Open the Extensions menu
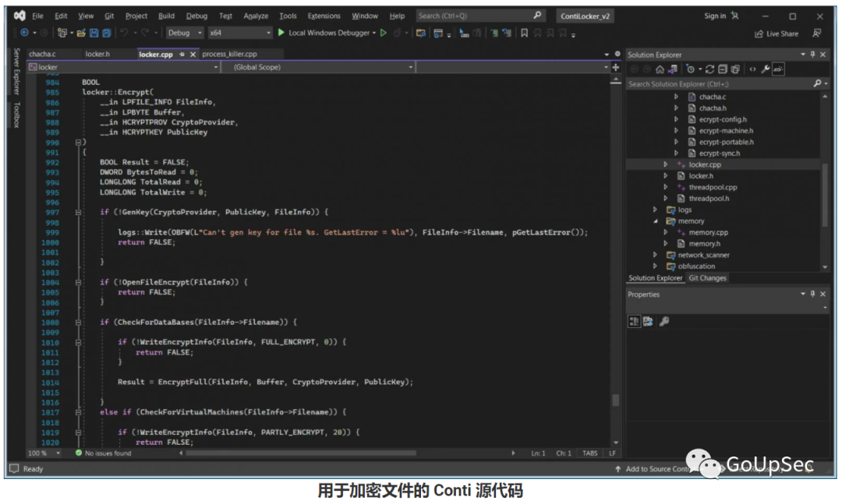Screen dimensions: 842x504 pos(324,16)
